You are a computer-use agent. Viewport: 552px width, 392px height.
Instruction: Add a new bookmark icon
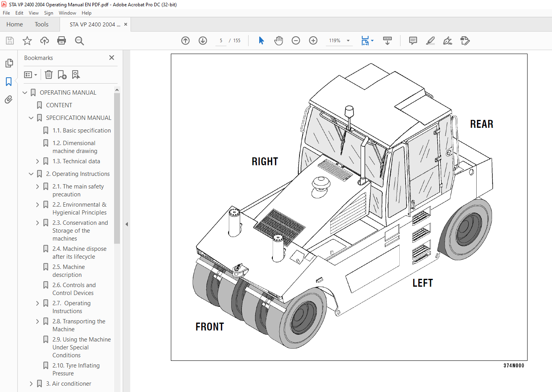62,75
